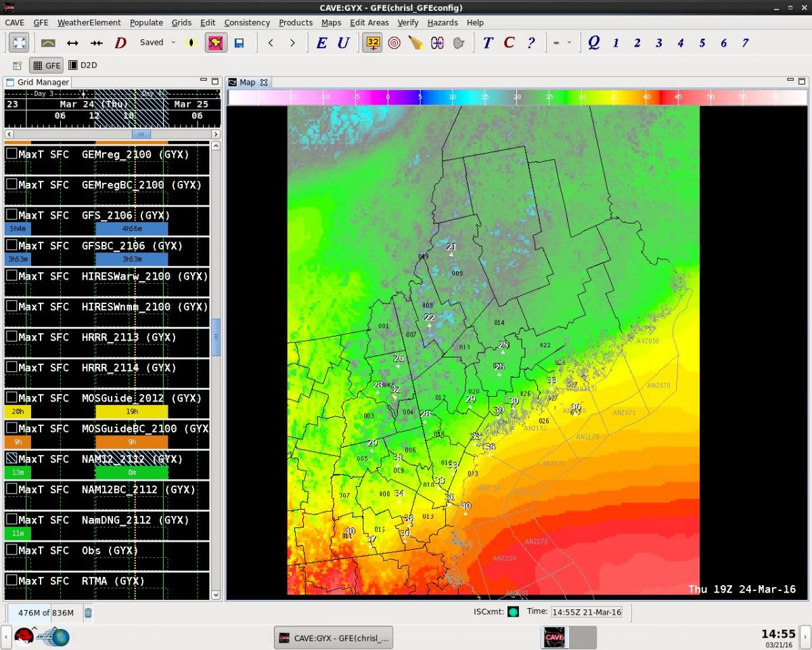This screenshot has width=812, height=650.
Task: Click the red italic D toolbar icon
Action: click(x=120, y=43)
